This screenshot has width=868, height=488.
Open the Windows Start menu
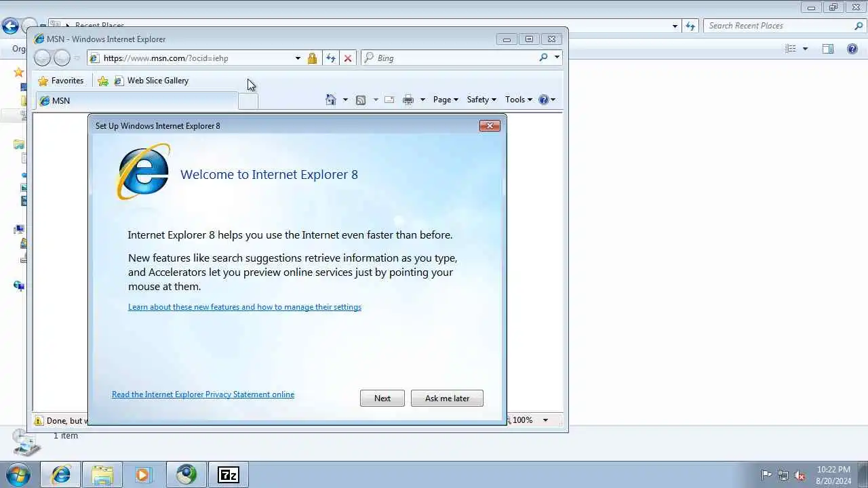pos(18,474)
